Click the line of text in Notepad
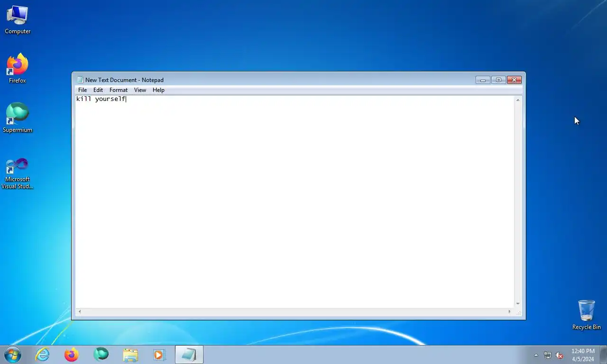607x364 pixels. (x=101, y=99)
